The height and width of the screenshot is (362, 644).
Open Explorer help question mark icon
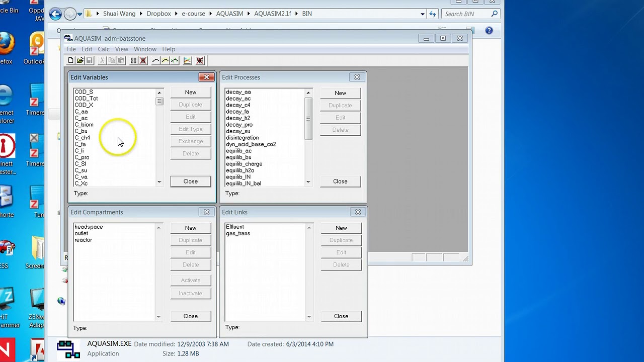(489, 31)
